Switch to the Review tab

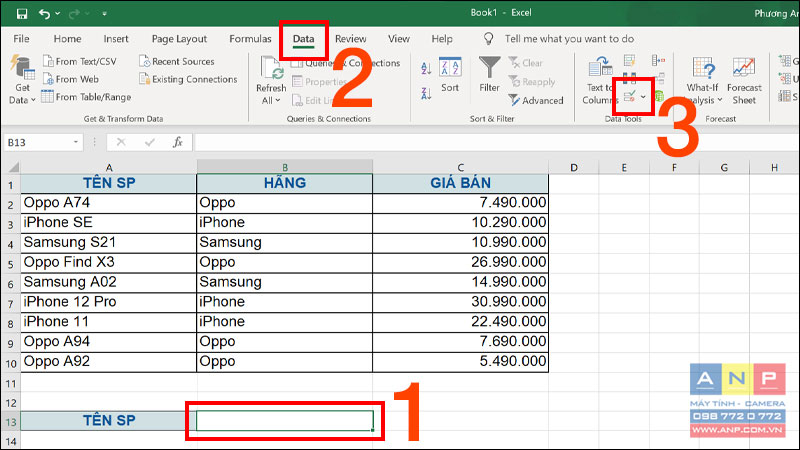click(x=351, y=39)
